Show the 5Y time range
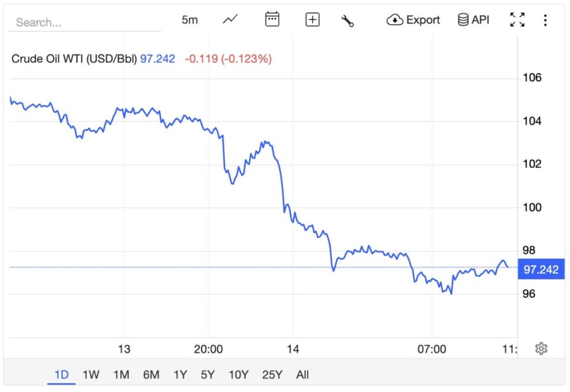Image resolution: width=570 pixels, height=392 pixels. click(x=208, y=375)
